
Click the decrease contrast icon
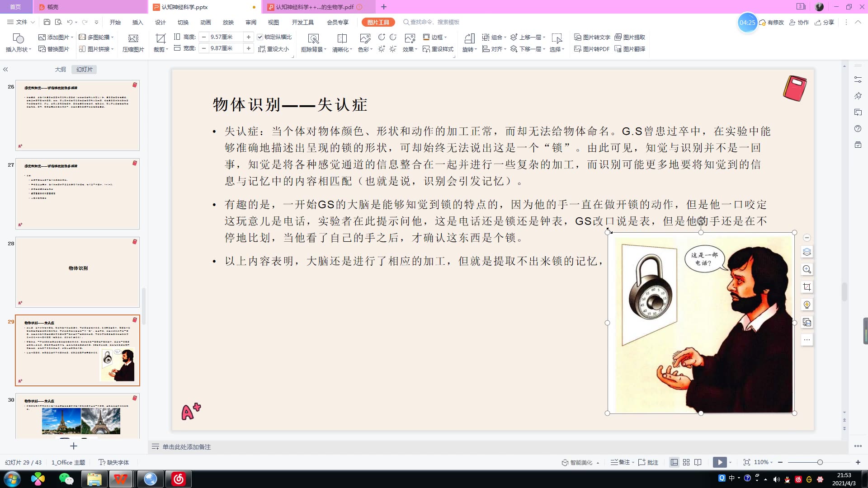point(393,37)
